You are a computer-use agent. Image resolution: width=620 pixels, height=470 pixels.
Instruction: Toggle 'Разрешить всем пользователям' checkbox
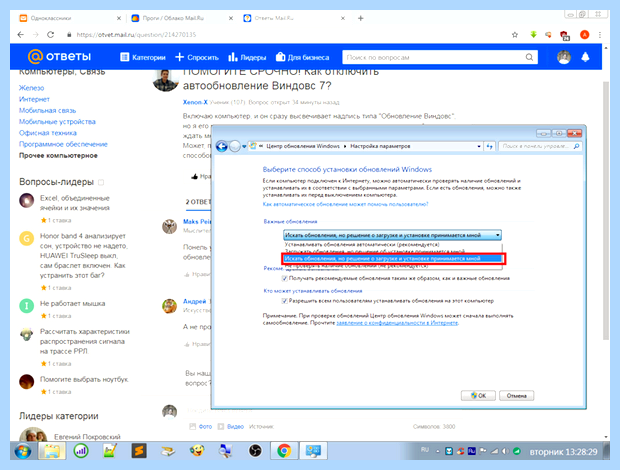[284, 301]
